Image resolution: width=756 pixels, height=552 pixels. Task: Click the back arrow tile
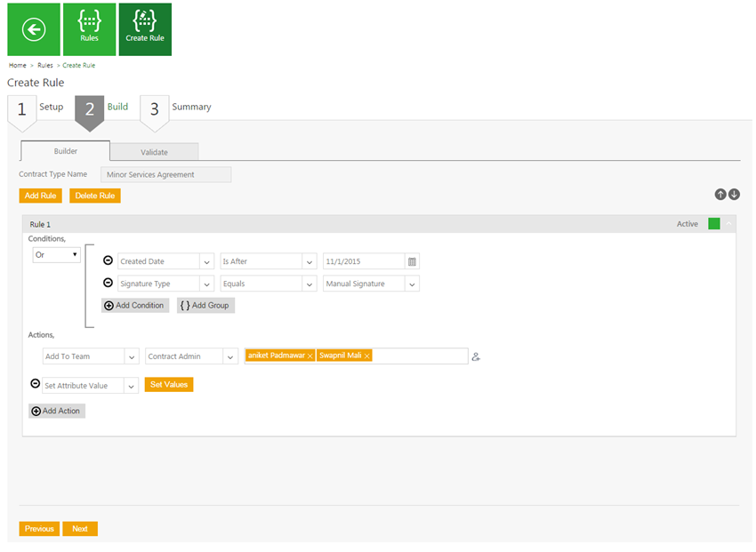coord(34,29)
